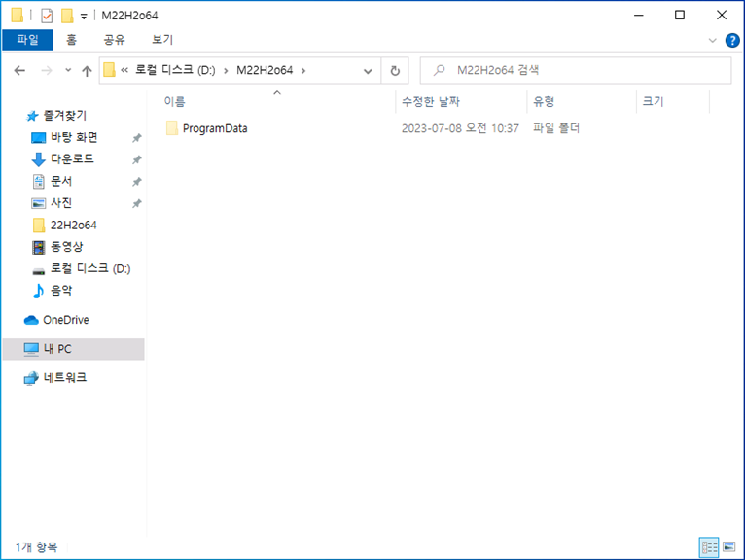
Task: Click the pin icon beside 문서
Action: (x=137, y=182)
